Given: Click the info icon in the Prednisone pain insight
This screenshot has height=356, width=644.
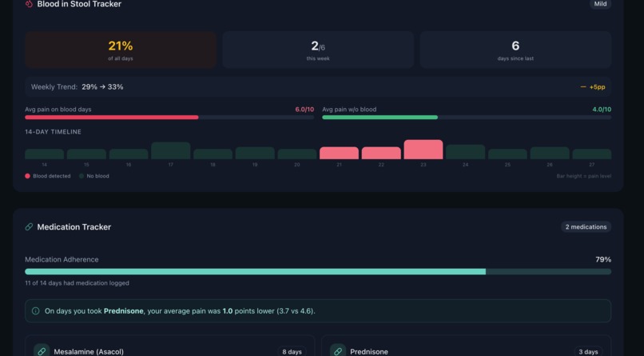Looking at the screenshot, I should 36,310.
